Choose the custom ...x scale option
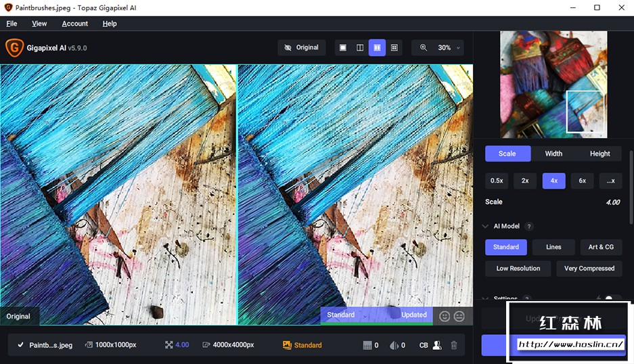 click(x=610, y=181)
